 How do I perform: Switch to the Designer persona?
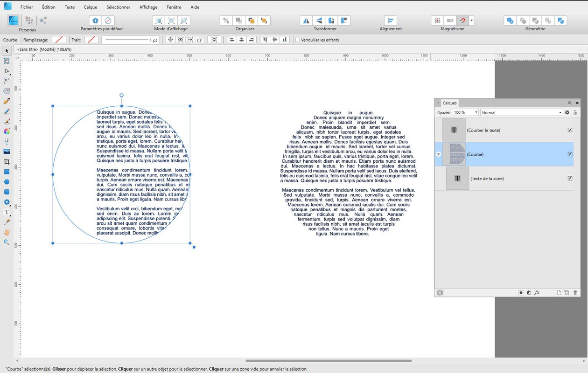(13, 20)
